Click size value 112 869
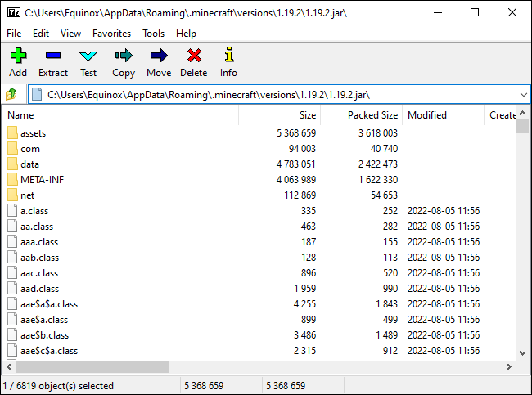The height and width of the screenshot is (395, 532). pyautogui.click(x=300, y=195)
